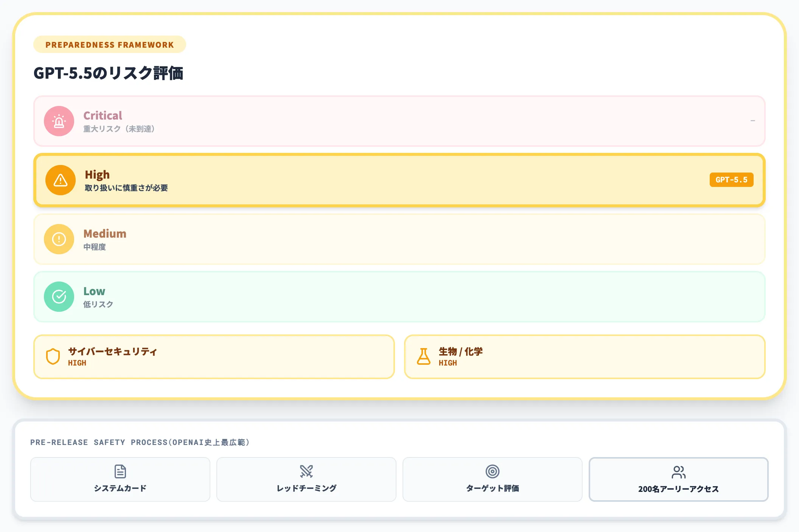Click the レッドチーミング crossed swords icon
Image resolution: width=799 pixels, height=532 pixels.
coord(306,471)
